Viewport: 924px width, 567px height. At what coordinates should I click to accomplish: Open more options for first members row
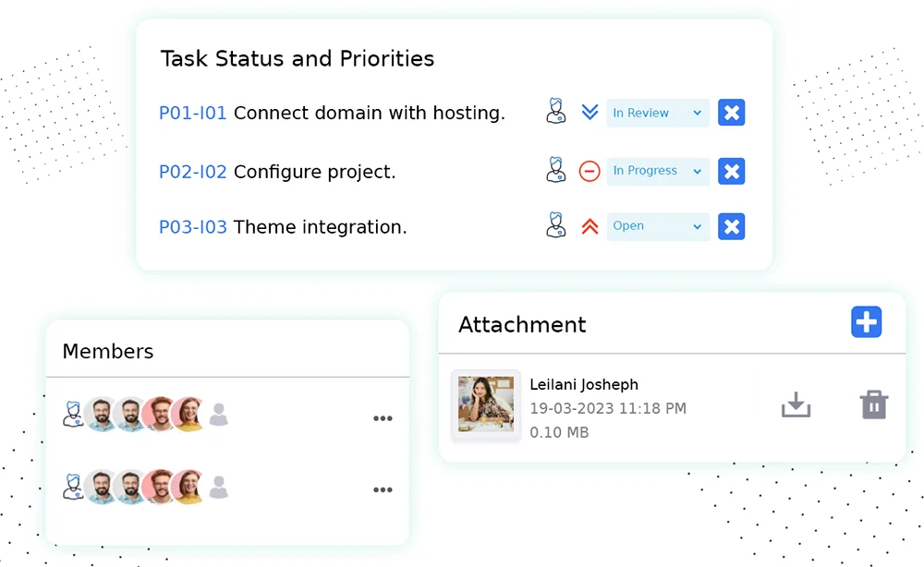(x=383, y=418)
